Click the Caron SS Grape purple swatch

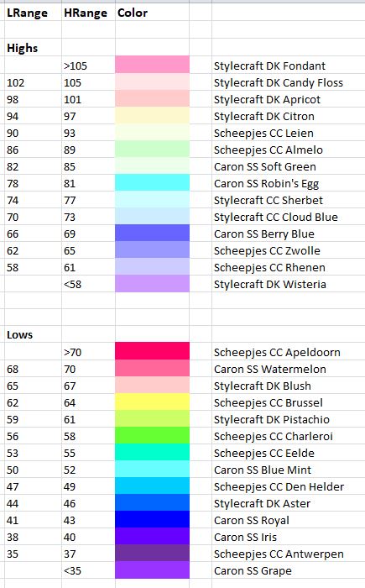pyautogui.click(x=152, y=570)
